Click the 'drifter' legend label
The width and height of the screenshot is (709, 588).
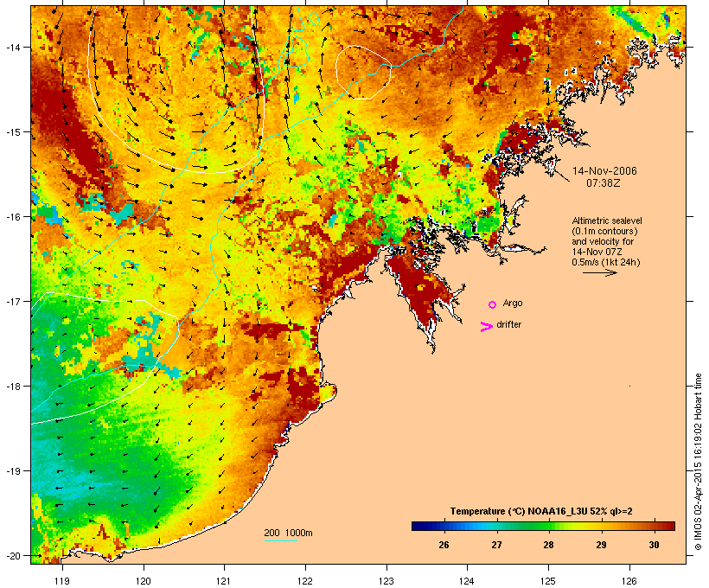[x=508, y=324]
